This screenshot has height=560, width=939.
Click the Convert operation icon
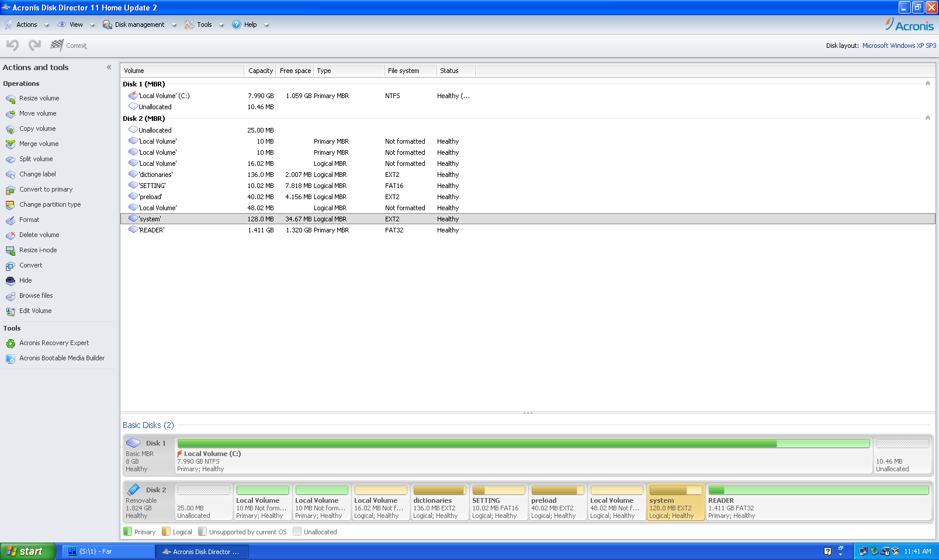[10, 266]
